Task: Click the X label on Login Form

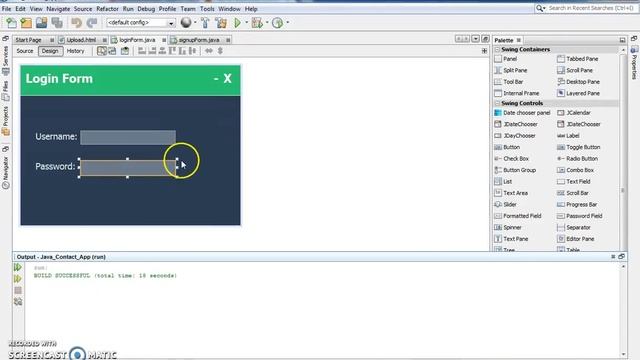Action: coord(227,78)
